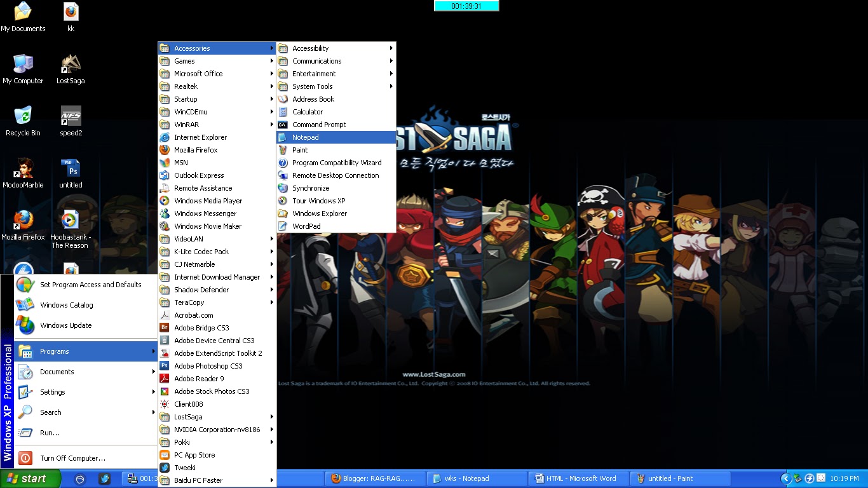
Task: Click the Address Book icon
Action: coord(283,99)
